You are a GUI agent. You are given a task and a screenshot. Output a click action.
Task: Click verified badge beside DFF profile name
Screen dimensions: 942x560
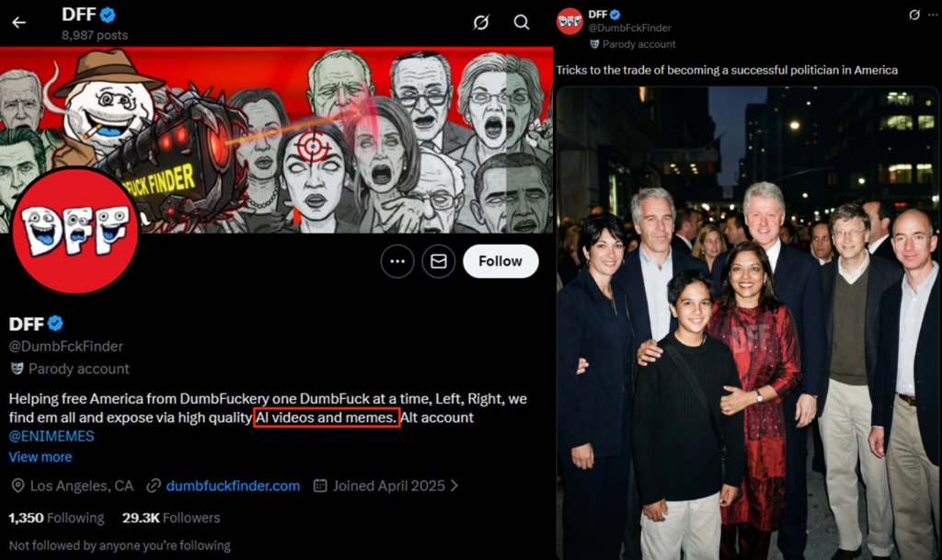(x=55, y=323)
